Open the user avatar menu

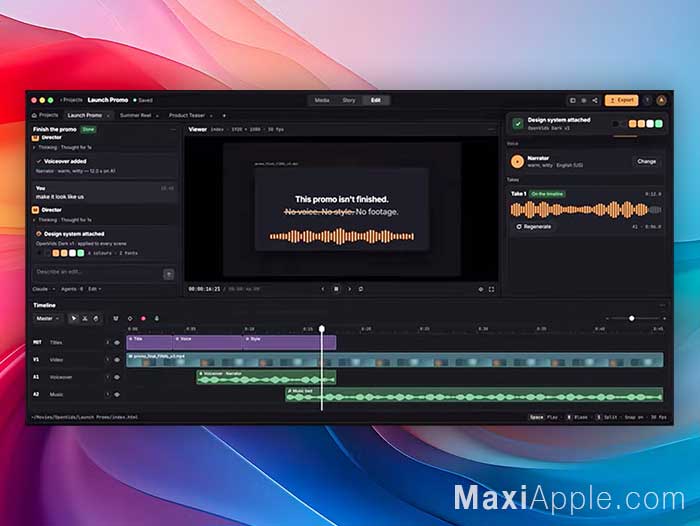pos(662,100)
